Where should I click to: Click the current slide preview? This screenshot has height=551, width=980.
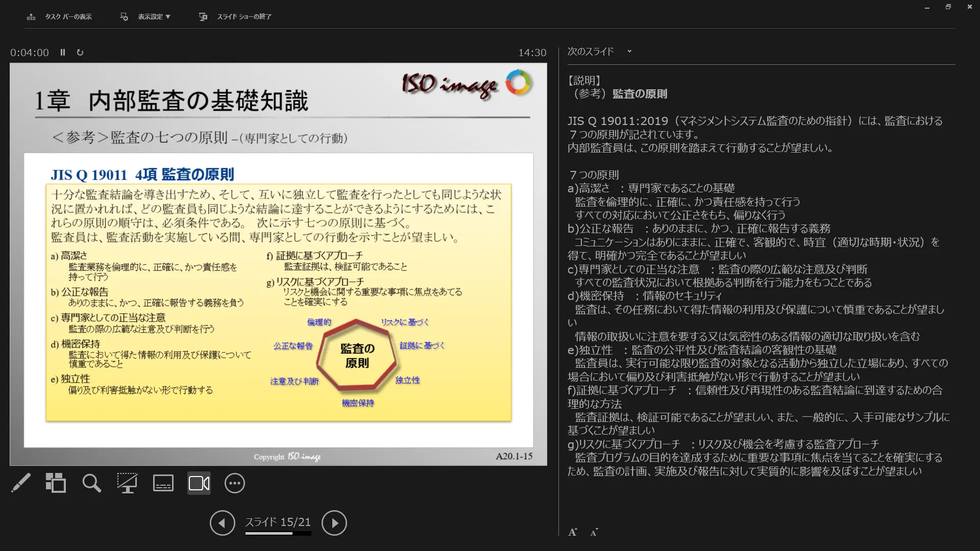[x=278, y=264]
